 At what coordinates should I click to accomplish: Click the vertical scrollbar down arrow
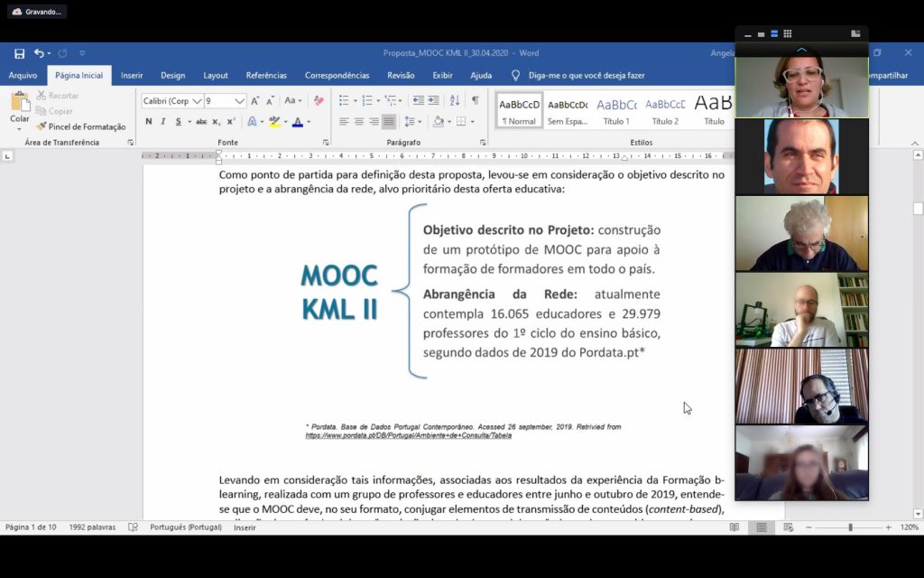point(918,514)
